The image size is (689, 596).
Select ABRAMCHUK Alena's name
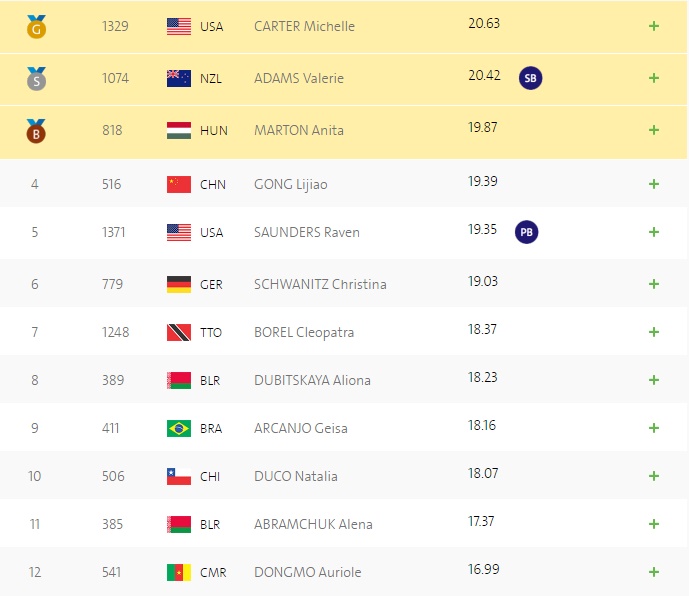click(313, 524)
